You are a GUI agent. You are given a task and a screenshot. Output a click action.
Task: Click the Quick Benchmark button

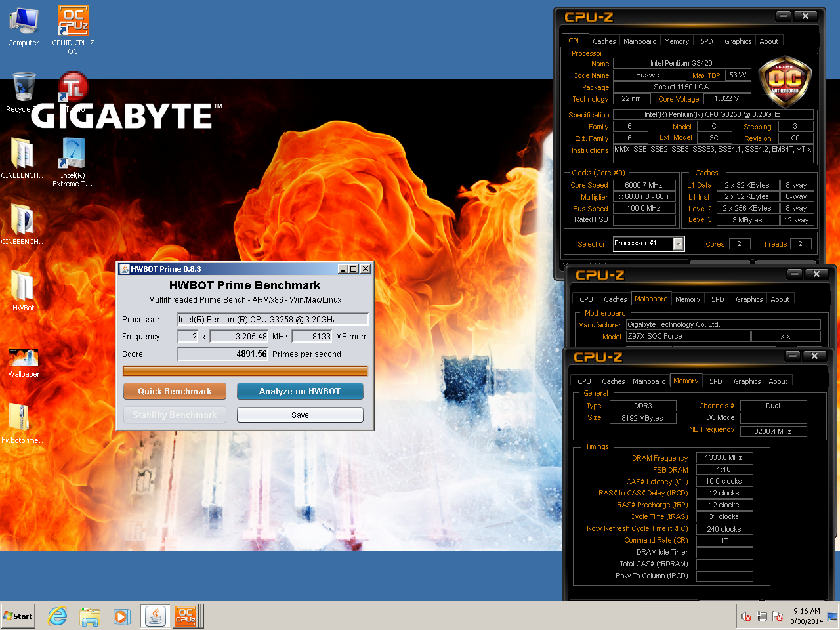tap(175, 391)
